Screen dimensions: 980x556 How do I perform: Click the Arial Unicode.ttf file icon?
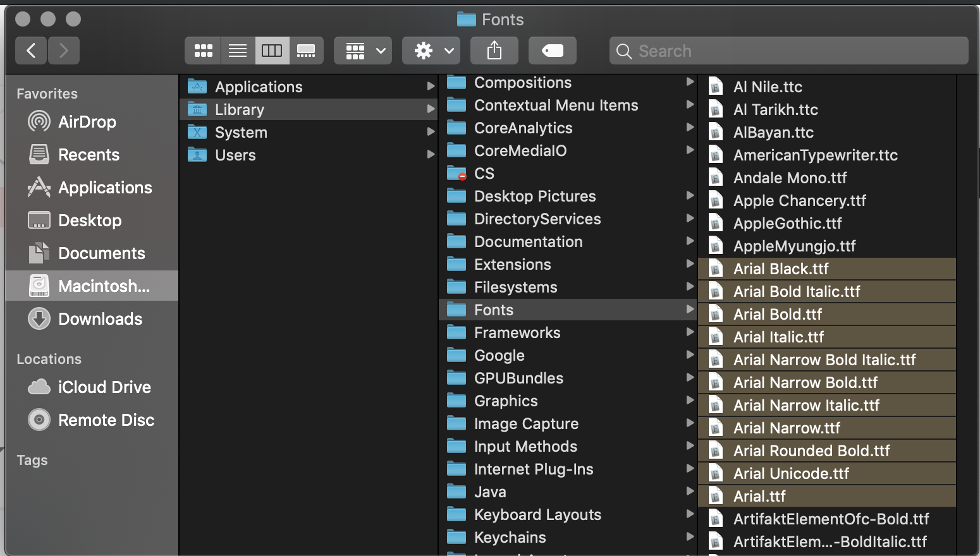[716, 473]
